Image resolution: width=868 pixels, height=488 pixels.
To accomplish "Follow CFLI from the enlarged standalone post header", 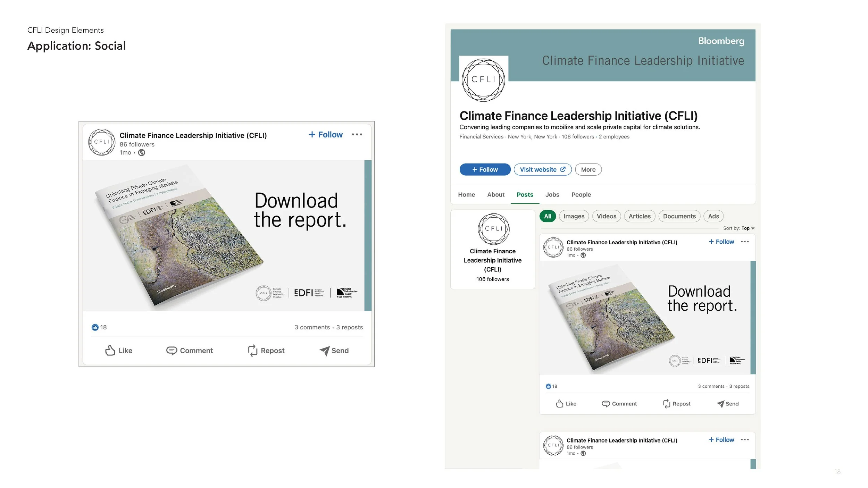I will tap(326, 135).
